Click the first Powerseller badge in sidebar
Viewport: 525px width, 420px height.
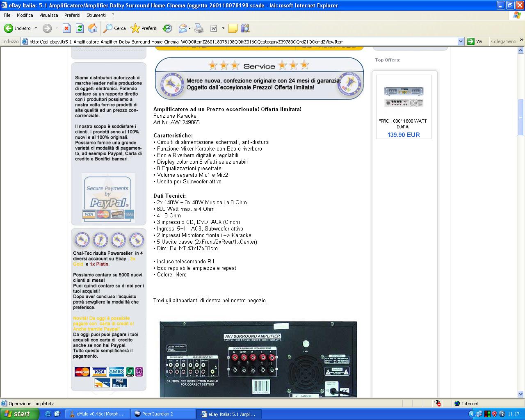pyautogui.click(x=82, y=240)
